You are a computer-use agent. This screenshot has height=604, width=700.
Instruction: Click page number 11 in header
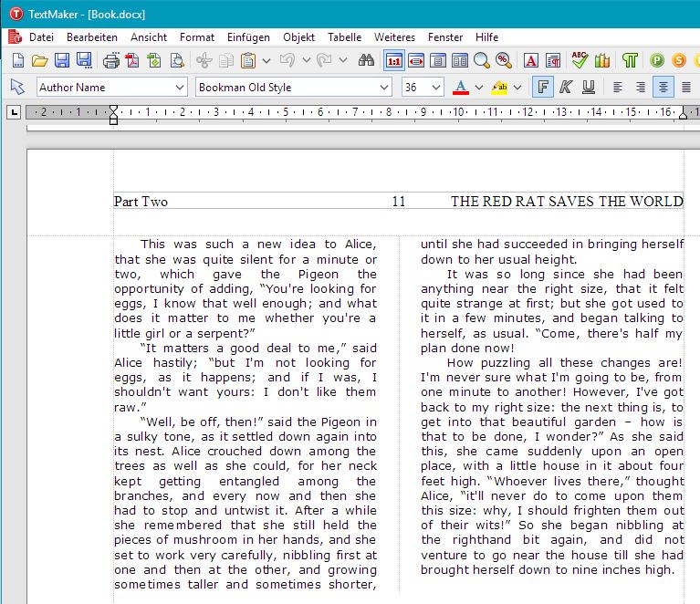coord(399,202)
